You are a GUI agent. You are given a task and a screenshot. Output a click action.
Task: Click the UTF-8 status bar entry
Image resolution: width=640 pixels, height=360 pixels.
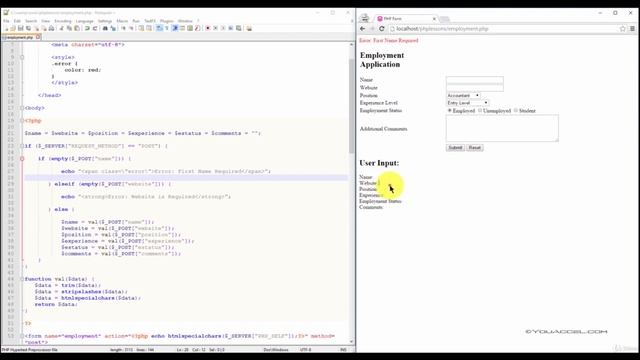click(305, 349)
